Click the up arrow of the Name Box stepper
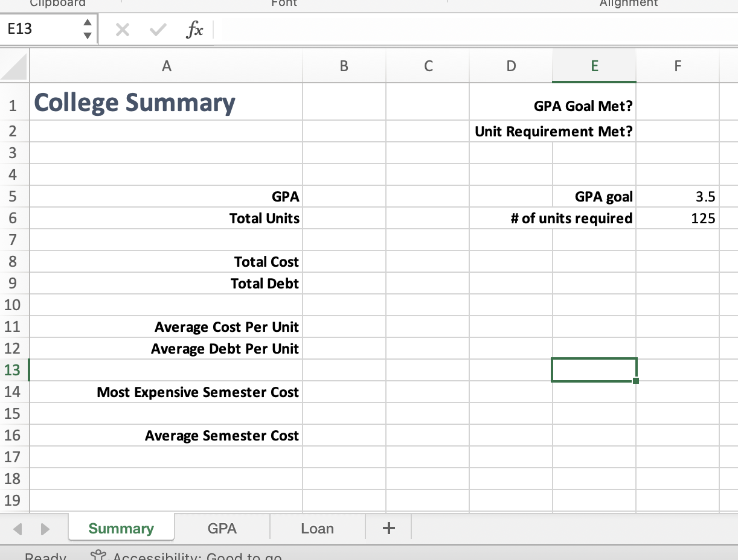738x560 pixels. [x=87, y=23]
